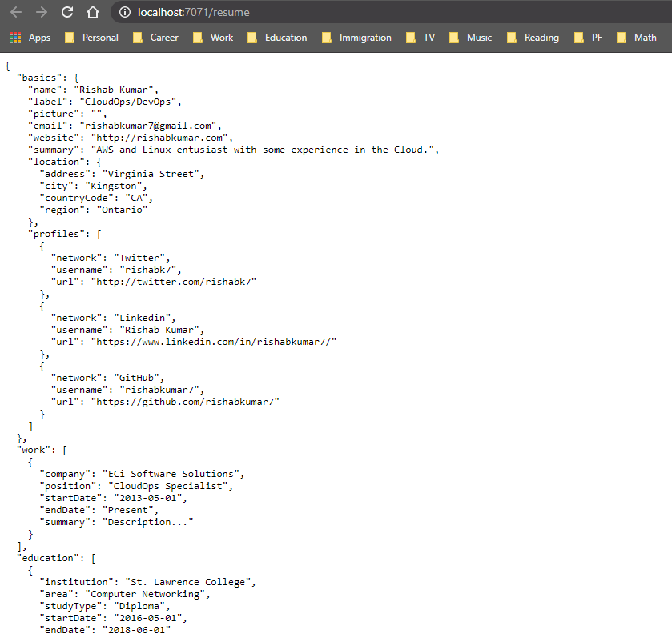Expand the Work bookmarks folder
The width and height of the screenshot is (672, 638).
[213, 38]
